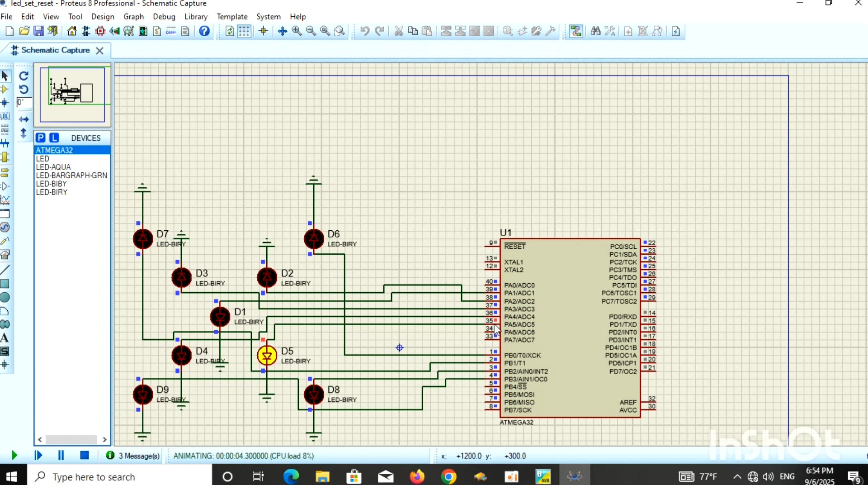This screenshot has width=868, height=485.
Task: Open the Help question mark icon
Action: [204, 31]
